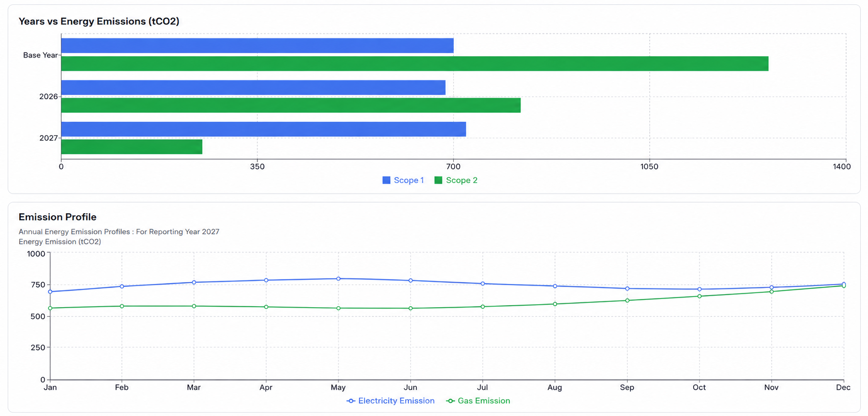Select the 2026 Scope 1 blue bar
Image resolution: width=868 pixels, height=416 pixels.
pyautogui.click(x=253, y=87)
